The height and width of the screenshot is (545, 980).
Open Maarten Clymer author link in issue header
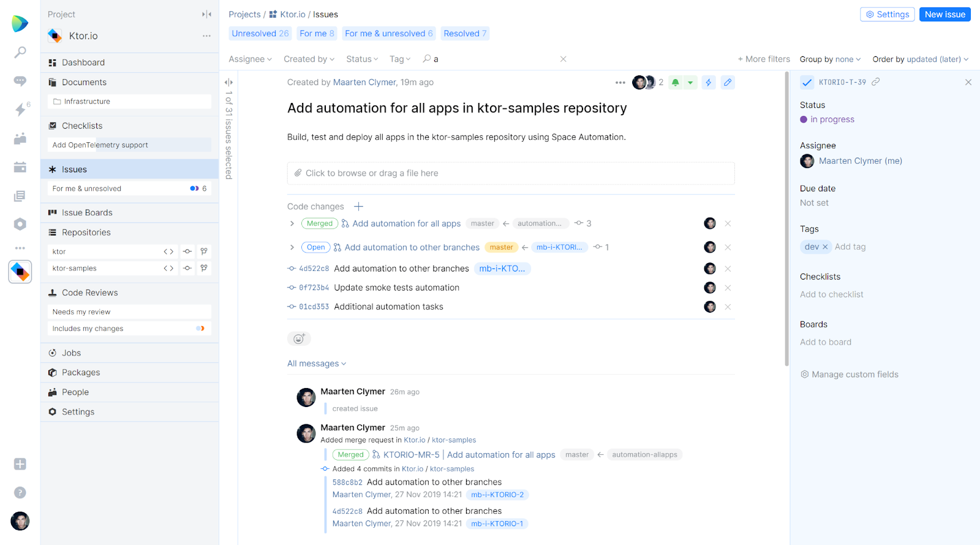click(364, 82)
